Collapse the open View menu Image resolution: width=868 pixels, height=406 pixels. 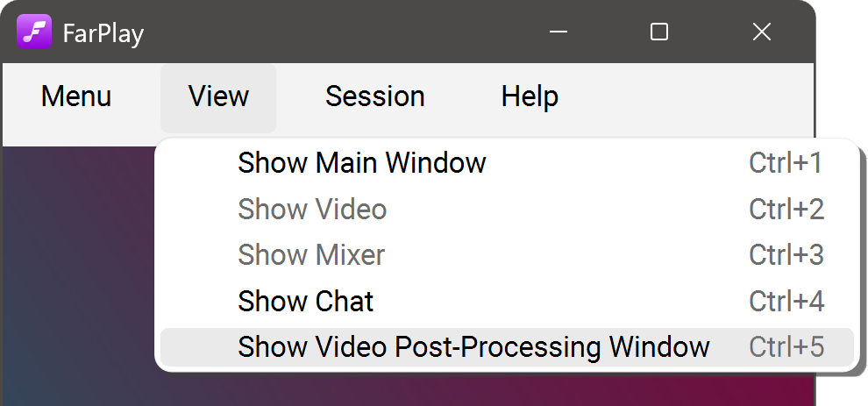218,96
